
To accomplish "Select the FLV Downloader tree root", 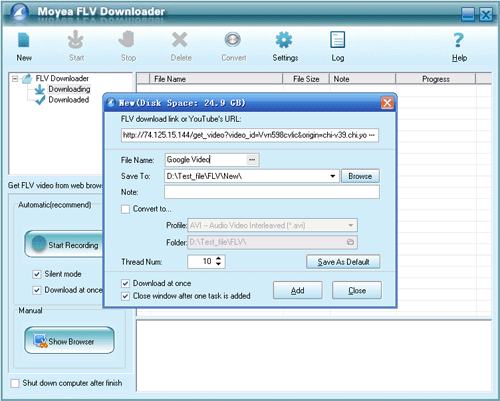I will (x=62, y=78).
